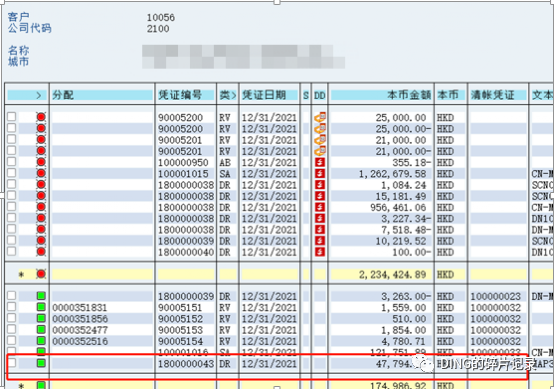Image resolution: width=554 pixels, height=389 pixels.
Task: Check the box for assignment 0000351831
Action: [12, 306]
